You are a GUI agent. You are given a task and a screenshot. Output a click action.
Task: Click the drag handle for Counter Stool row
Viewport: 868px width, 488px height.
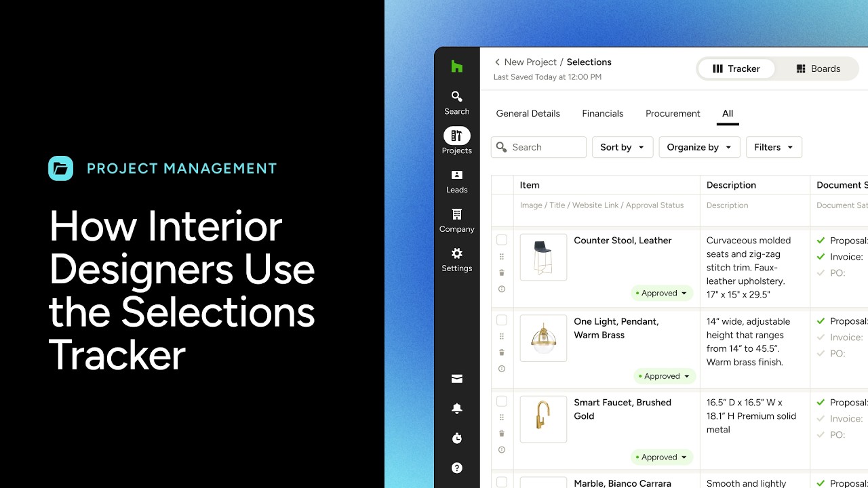(x=502, y=256)
